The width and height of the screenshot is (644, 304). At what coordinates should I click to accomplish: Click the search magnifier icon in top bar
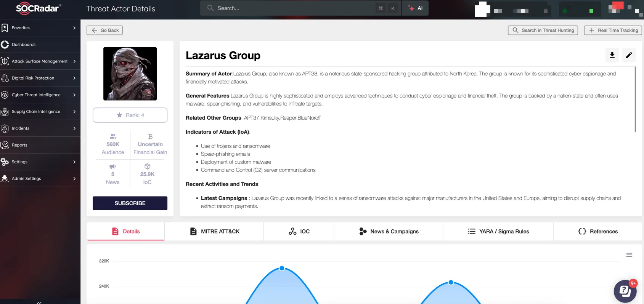point(210,8)
